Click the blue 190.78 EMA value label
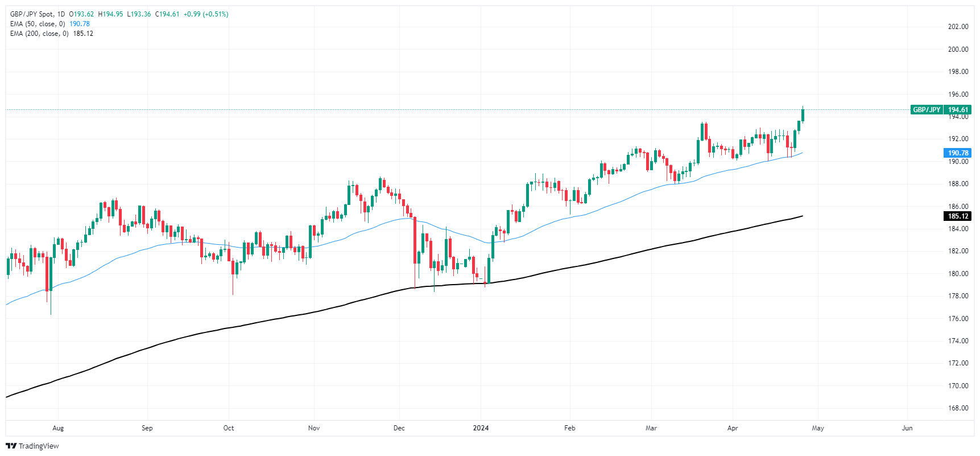 click(x=958, y=153)
